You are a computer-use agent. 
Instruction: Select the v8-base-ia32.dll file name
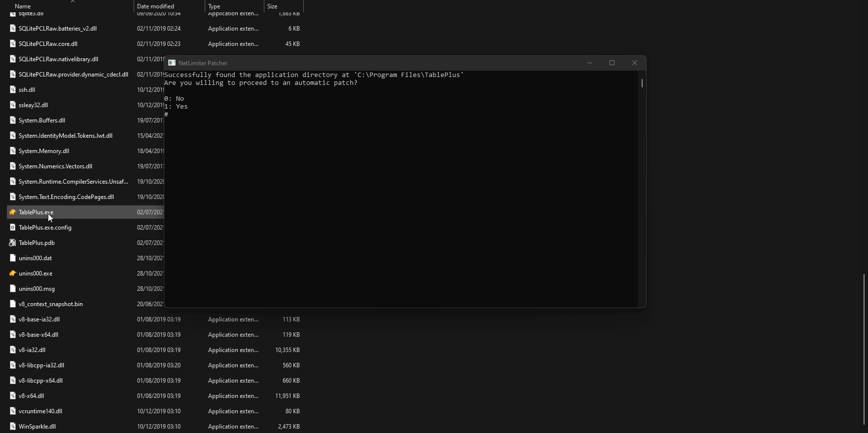39,319
